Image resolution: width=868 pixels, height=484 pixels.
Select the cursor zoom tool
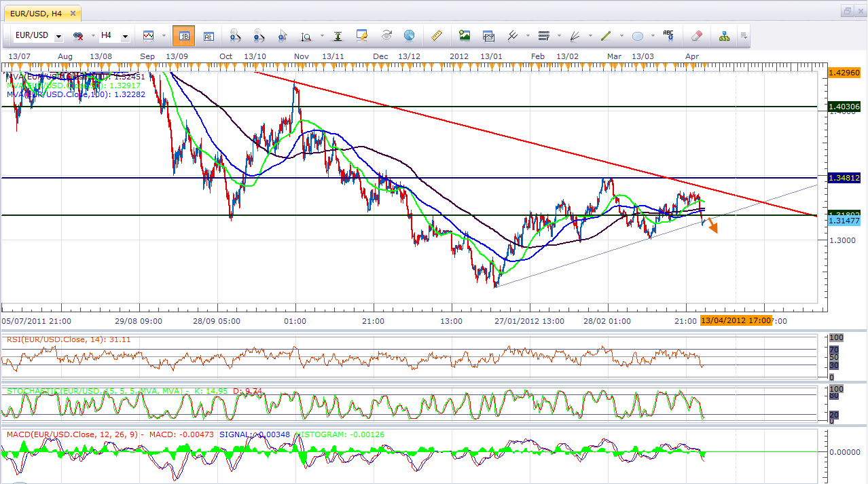pos(283,35)
